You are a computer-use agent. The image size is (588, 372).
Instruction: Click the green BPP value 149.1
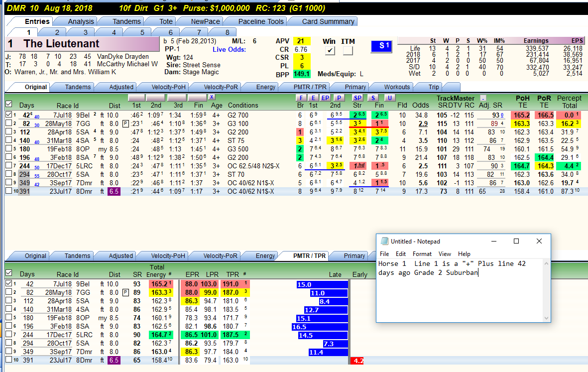coord(302,74)
